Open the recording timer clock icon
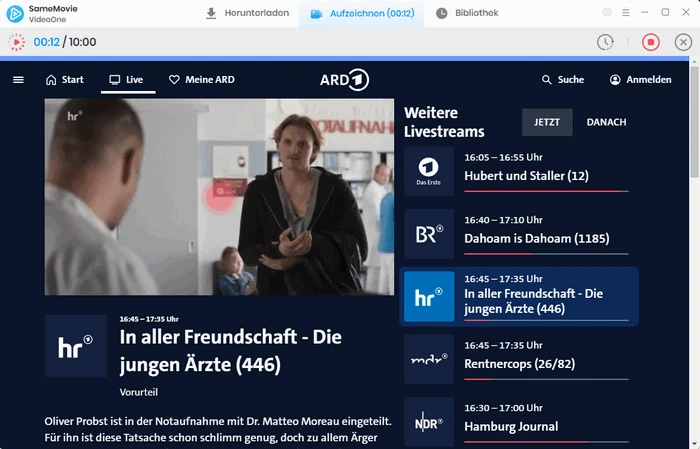The image size is (700, 449). pyautogui.click(x=605, y=42)
